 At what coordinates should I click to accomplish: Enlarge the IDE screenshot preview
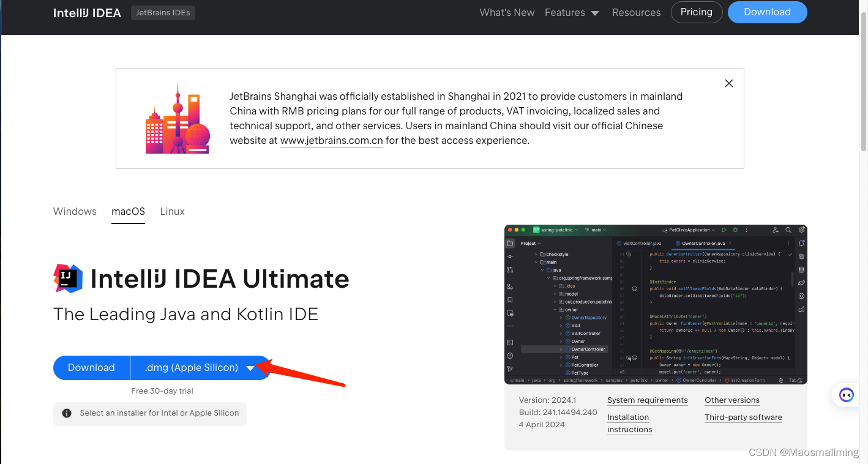[656, 304]
